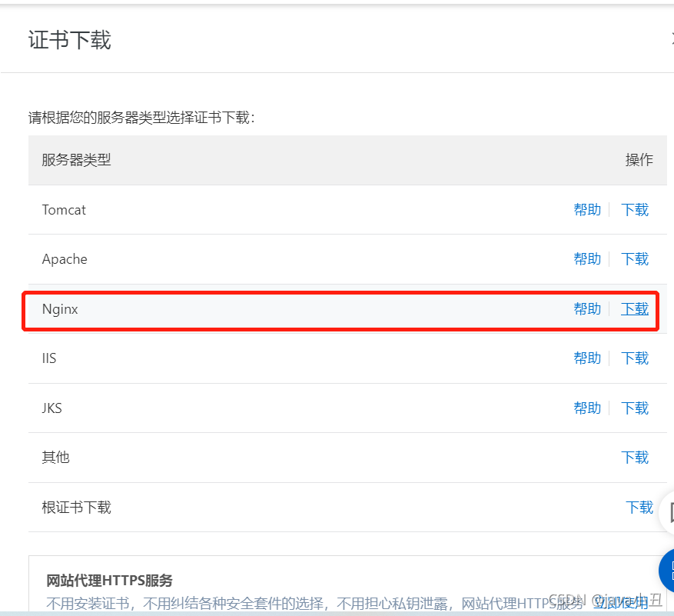Click the 操作 column header
This screenshot has width=674, height=616.
(639, 160)
